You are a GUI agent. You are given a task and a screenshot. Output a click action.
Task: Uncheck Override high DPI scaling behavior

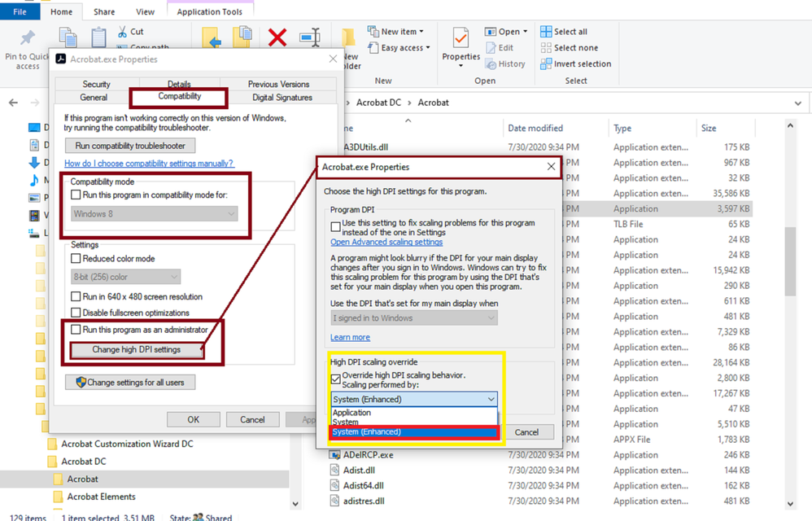coord(335,379)
